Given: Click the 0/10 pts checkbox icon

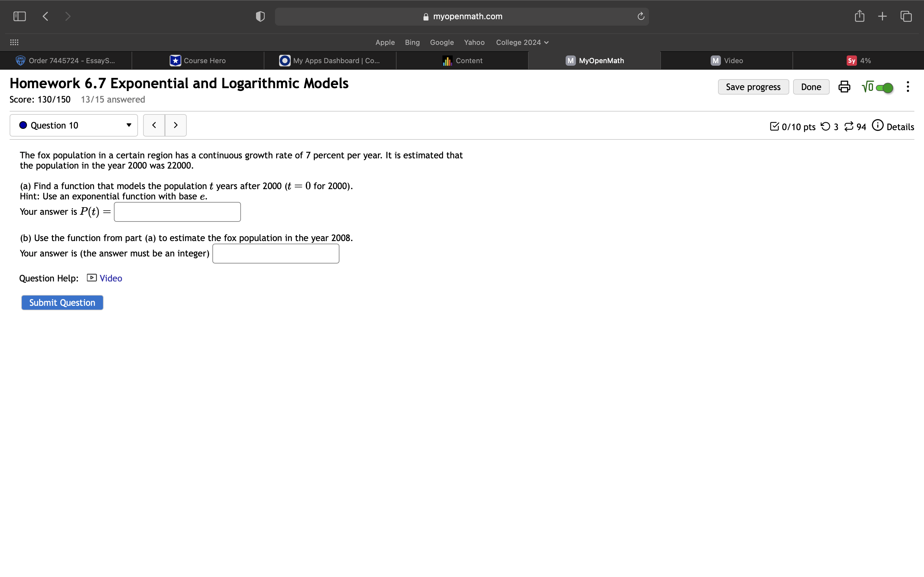Looking at the screenshot, I should (x=775, y=126).
